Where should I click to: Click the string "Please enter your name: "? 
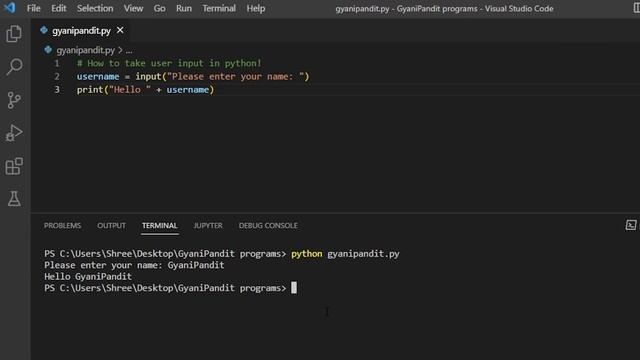click(x=236, y=76)
